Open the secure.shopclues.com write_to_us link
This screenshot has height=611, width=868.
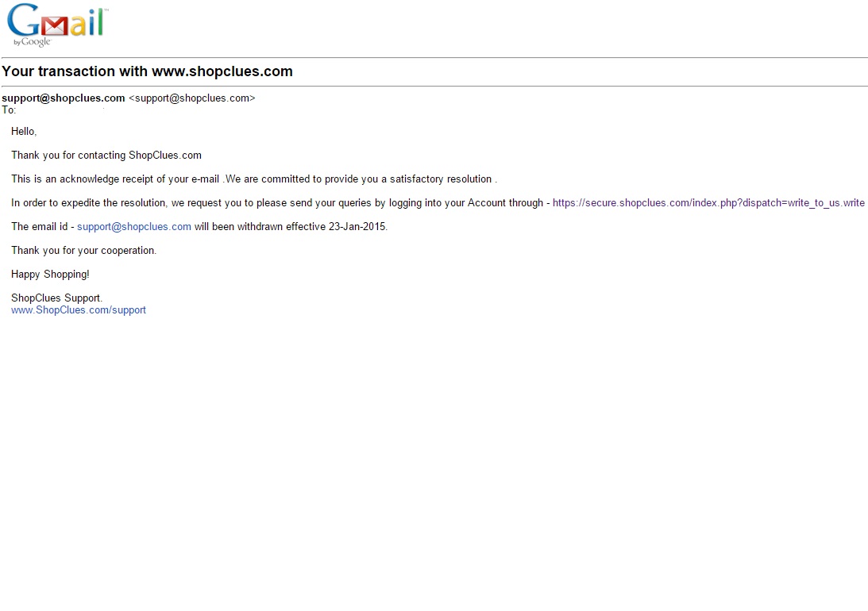coord(708,203)
